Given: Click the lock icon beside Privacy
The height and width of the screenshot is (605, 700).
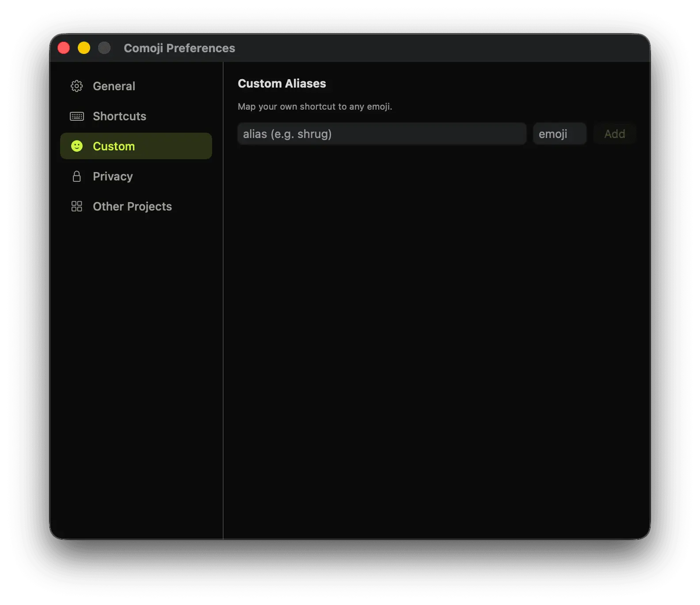Looking at the screenshot, I should 77,176.
